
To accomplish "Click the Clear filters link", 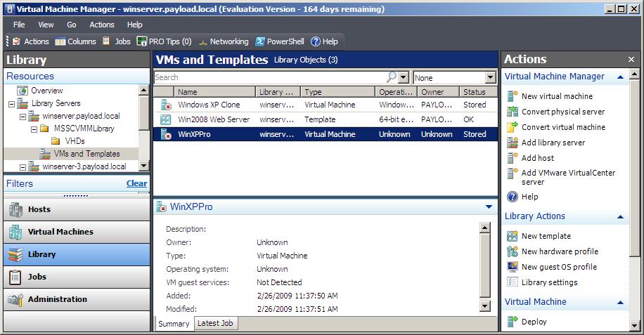I will (x=136, y=183).
